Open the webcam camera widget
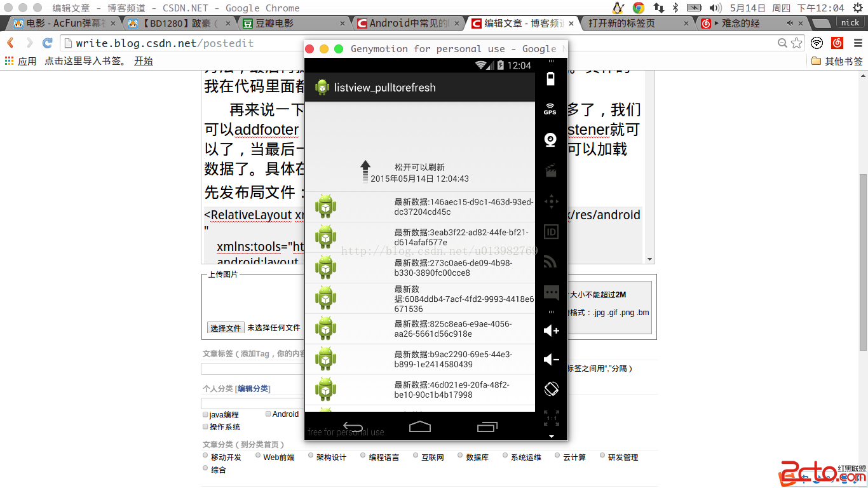The image size is (868, 488). (x=551, y=140)
